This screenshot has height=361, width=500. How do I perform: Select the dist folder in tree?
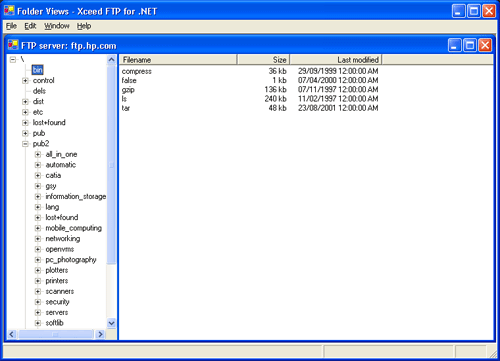click(x=38, y=102)
